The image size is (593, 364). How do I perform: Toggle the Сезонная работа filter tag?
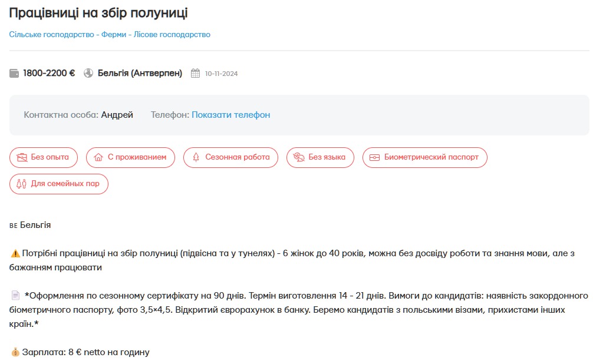232,157
